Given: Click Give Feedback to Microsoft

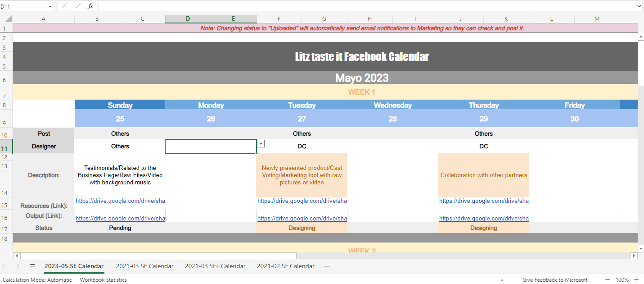Looking at the screenshot, I should 555,280.
